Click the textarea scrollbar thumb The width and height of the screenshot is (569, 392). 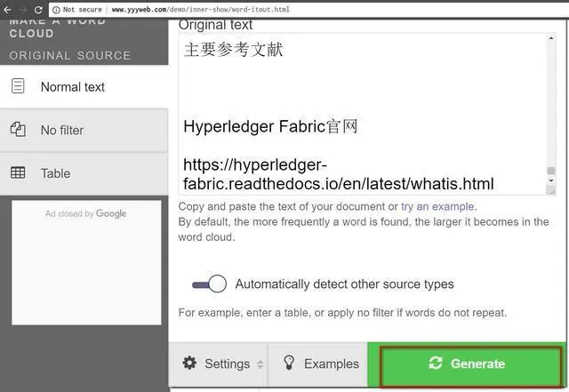[551, 171]
